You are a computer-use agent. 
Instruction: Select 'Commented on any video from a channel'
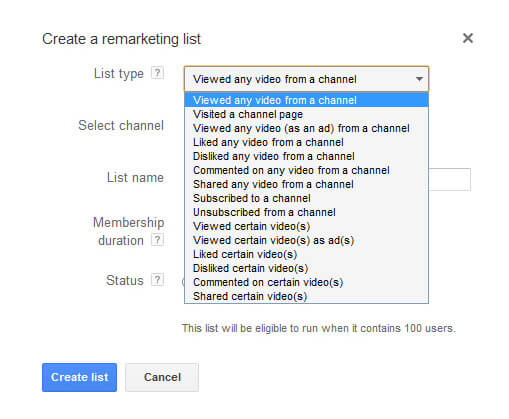pos(306,170)
